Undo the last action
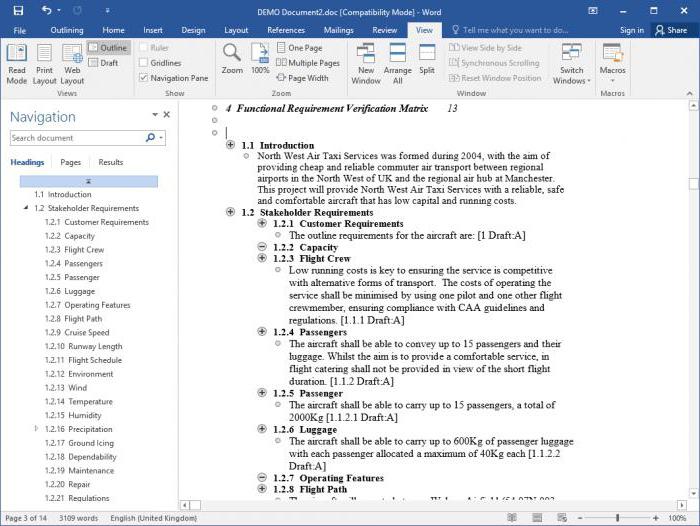The height and width of the screenshot is (526, 700). coord(46,10)
